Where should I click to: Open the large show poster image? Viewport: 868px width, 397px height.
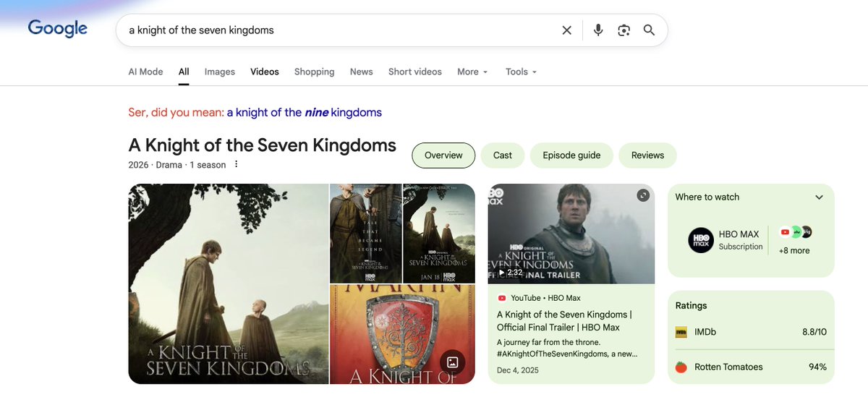tap(229, 283)
